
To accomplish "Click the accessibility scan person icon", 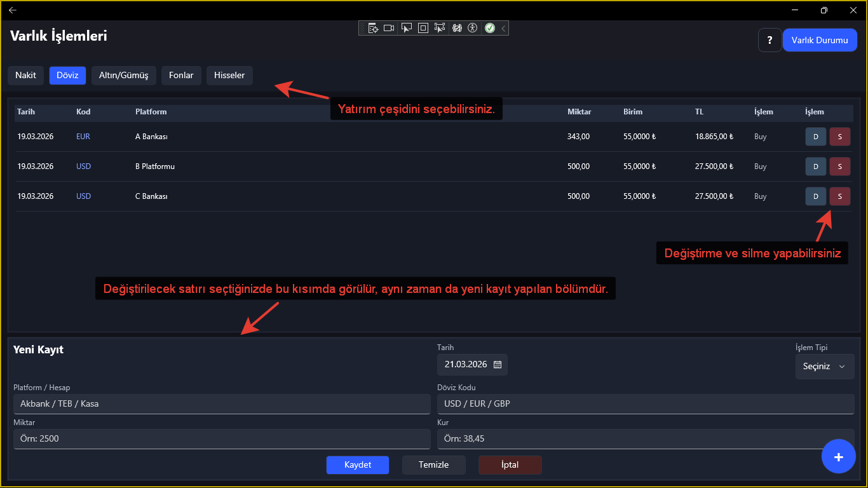I will coord(472,28).
